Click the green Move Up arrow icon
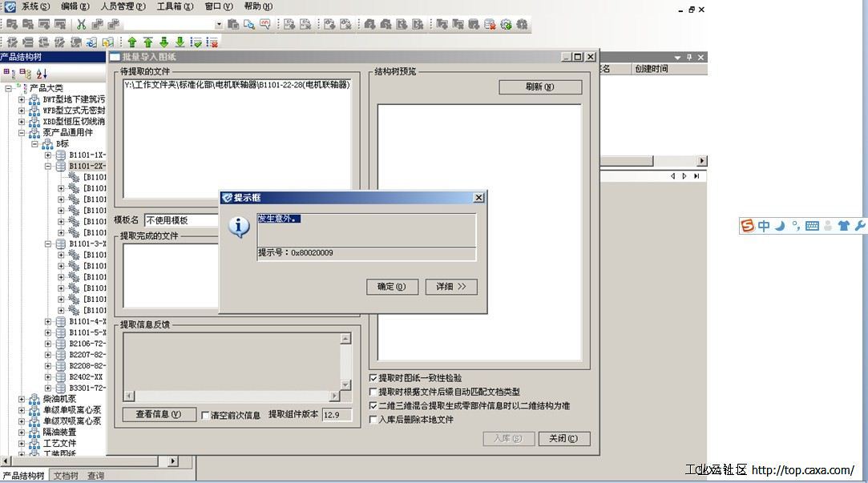The image size is (868, 483). [131, 42]
